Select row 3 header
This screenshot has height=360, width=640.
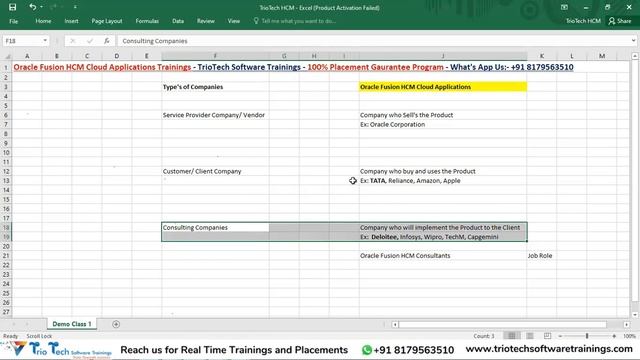[6, 87]
